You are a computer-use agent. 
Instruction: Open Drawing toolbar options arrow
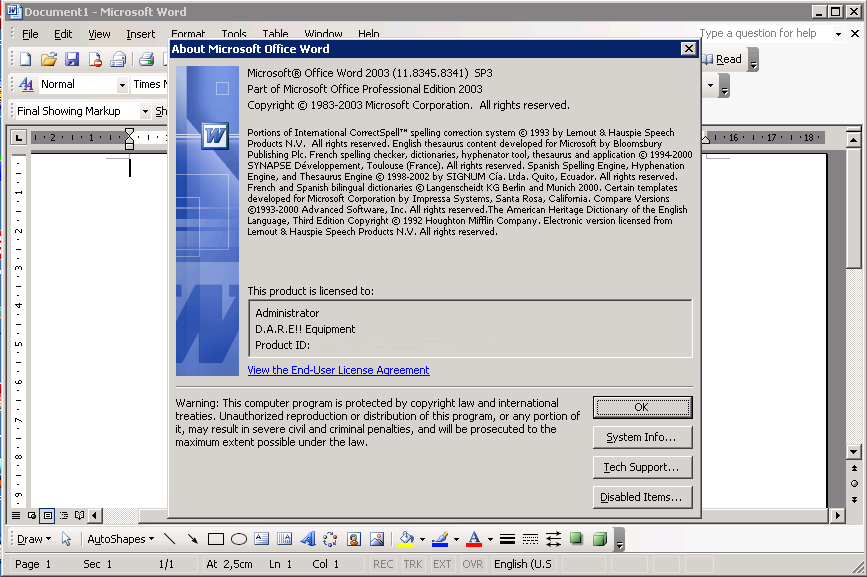(620, 540)
